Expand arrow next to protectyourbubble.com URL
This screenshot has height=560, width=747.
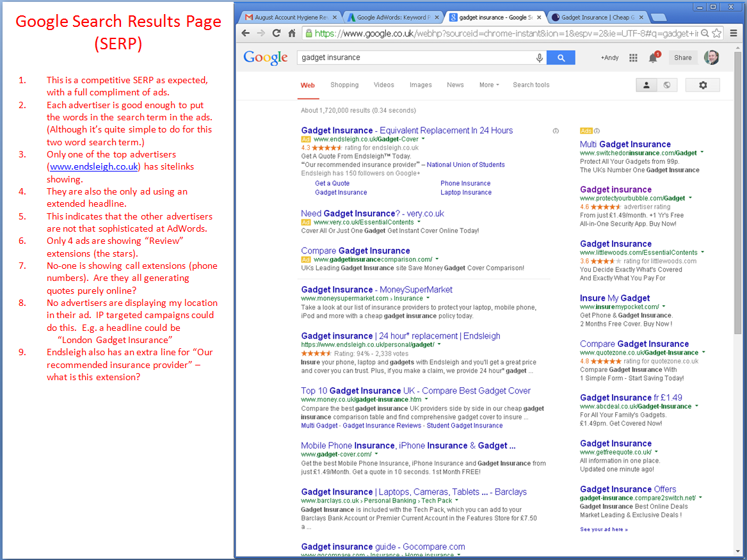[x=690, y=198]
